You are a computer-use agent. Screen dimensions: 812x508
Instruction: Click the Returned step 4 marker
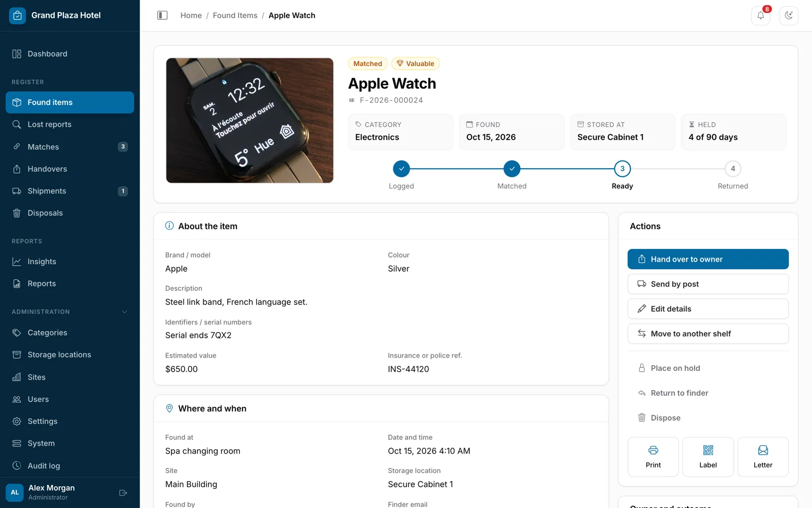point(733,169)
